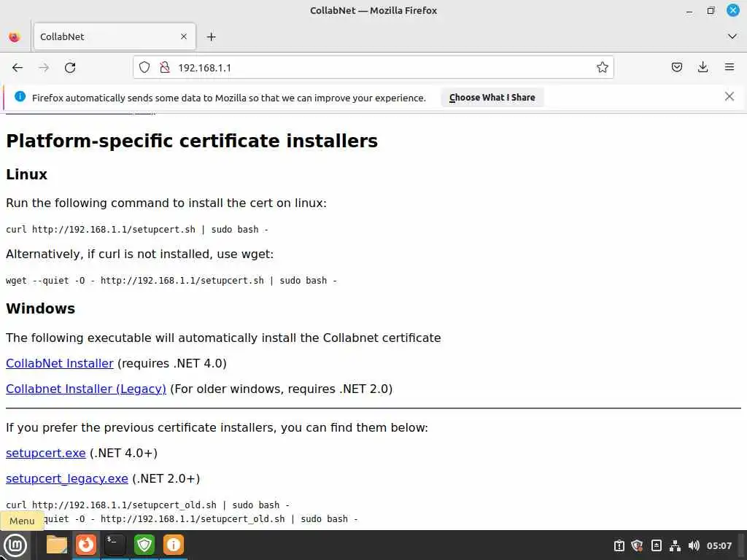Screen dimensions: 747x560
Task: Click the notification info icon
Action: click(20, 97)
